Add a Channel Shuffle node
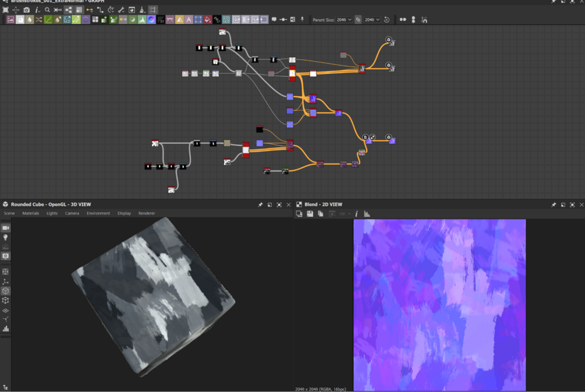585x392 pixels. click(x=39, y=20)
